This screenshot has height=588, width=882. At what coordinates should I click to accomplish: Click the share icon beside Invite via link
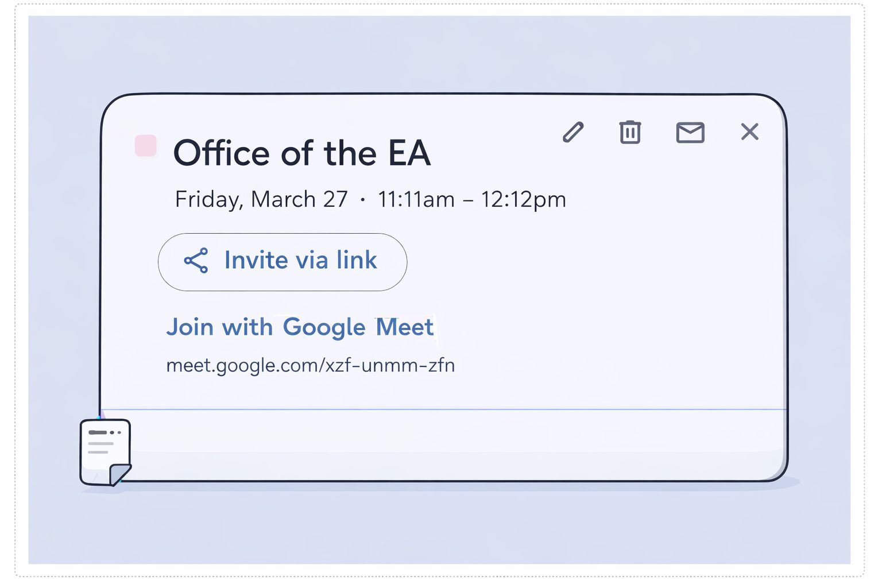coord(196,261)
